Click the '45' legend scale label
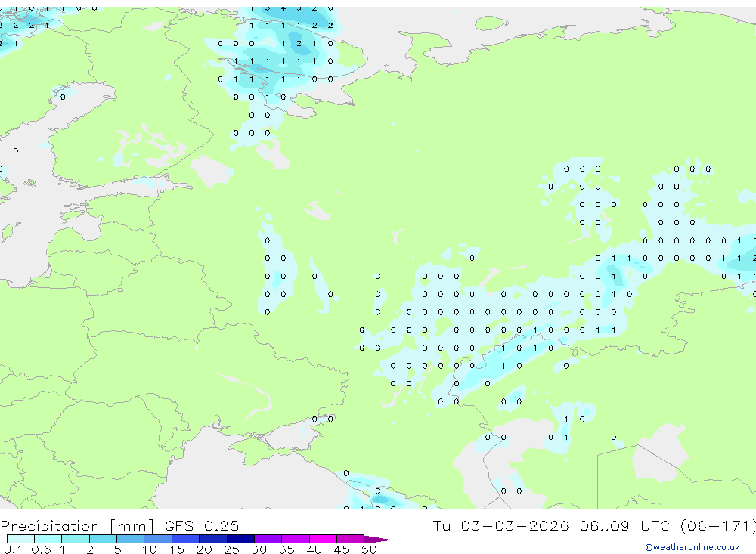 (342, 549)
